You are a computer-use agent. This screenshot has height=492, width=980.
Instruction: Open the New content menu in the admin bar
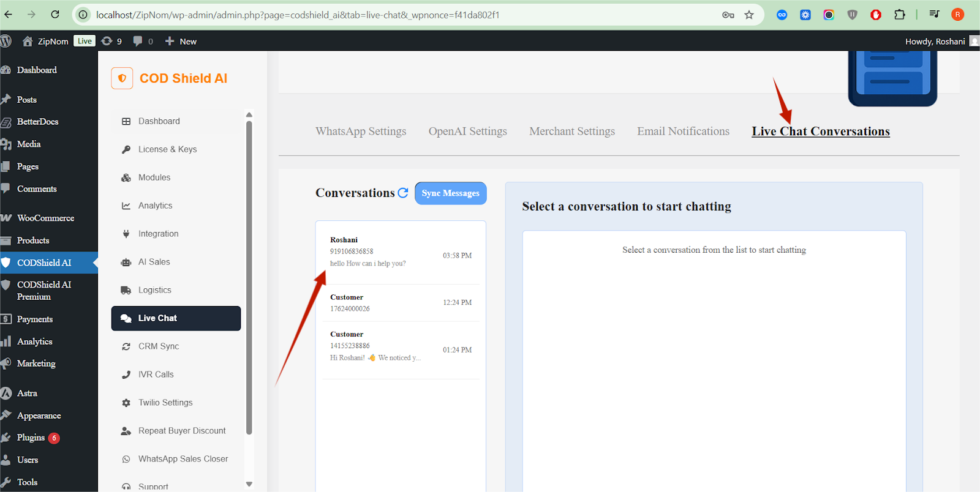click(181, 42)
